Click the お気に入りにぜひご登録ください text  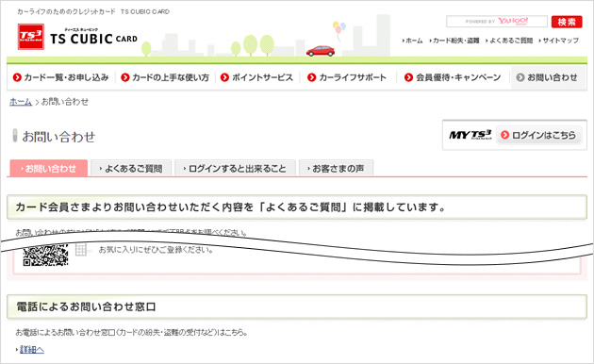pos(157,250)
